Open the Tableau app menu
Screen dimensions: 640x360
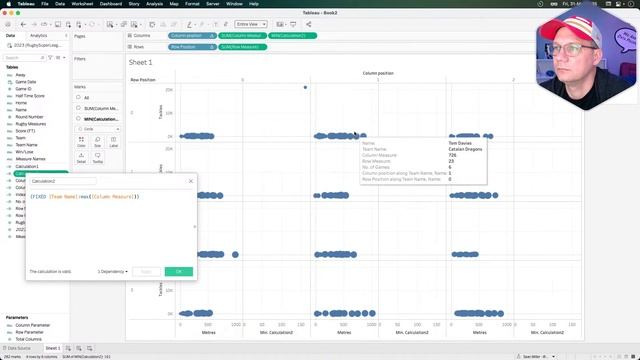[26, 4]
